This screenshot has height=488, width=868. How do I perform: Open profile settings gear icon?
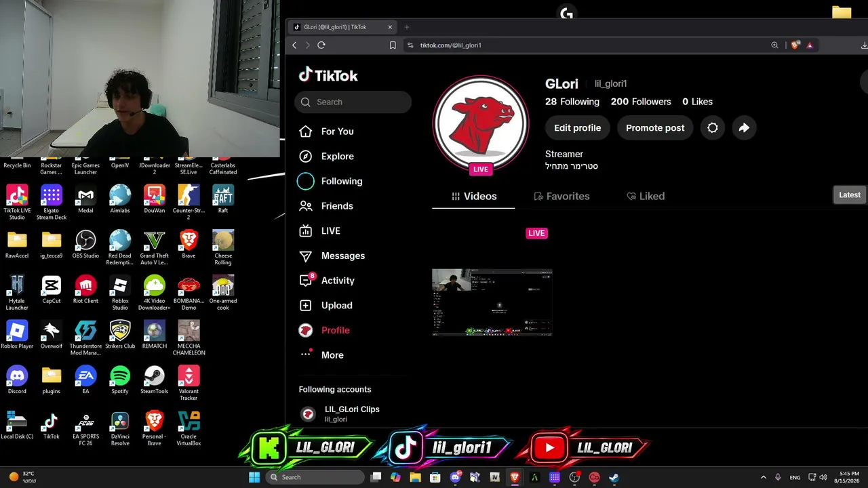[x=713, y=128]
